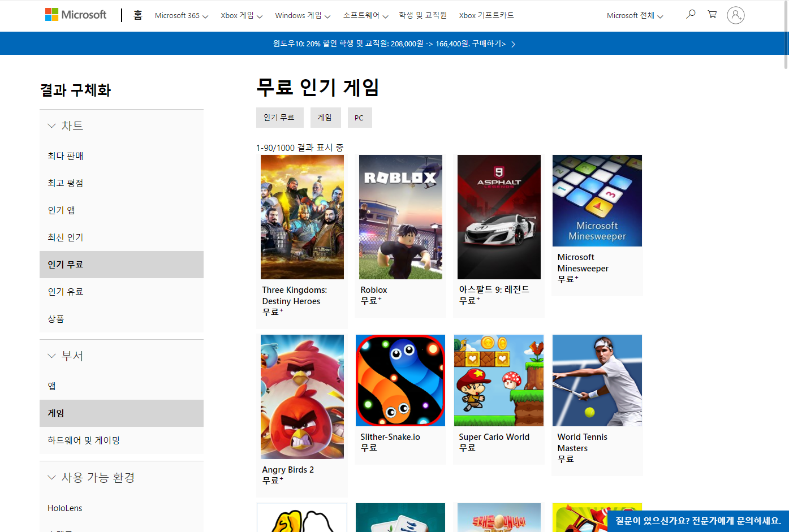The height and width of the screenshot is (532, 789).
Task: Remove the PC filter chip
Action: (359, 118)
